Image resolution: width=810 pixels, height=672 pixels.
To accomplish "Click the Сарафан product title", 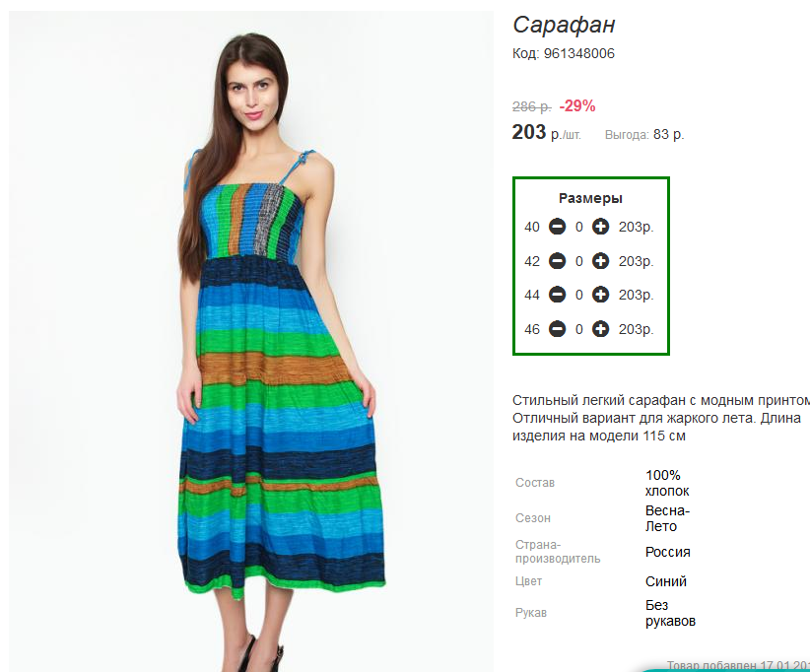I will coord(564,25).
